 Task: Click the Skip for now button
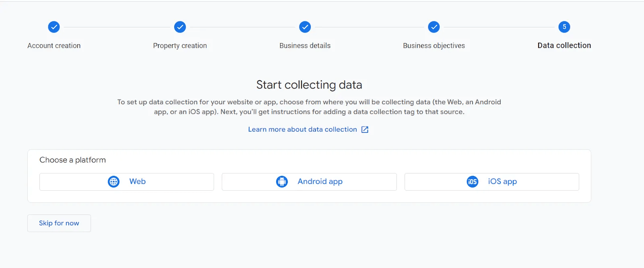59,223
